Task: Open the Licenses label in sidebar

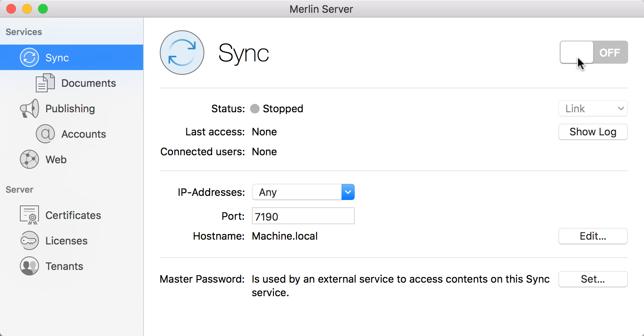Action: click(x=66, y=241)
